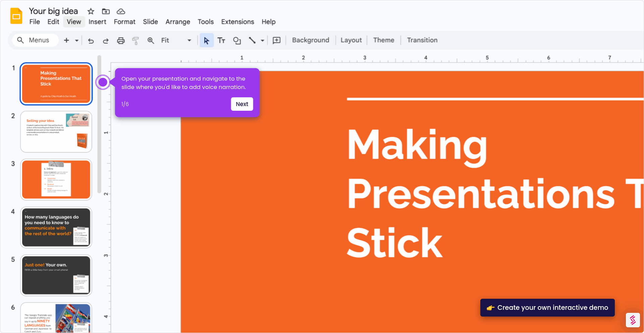Click the pink Storylane logo icon
The image size is (644, 333).
pos(633,320)
